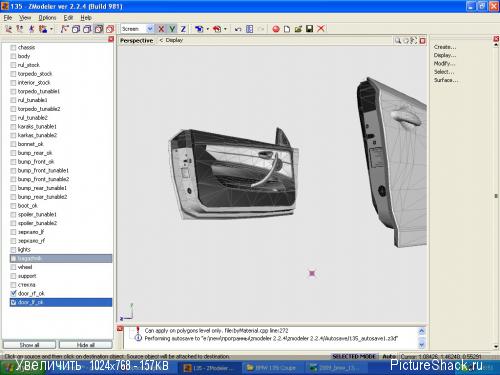Select the torpedo_stock row in list
Viewport: 500px width, 375px height.
coord(61,74)
